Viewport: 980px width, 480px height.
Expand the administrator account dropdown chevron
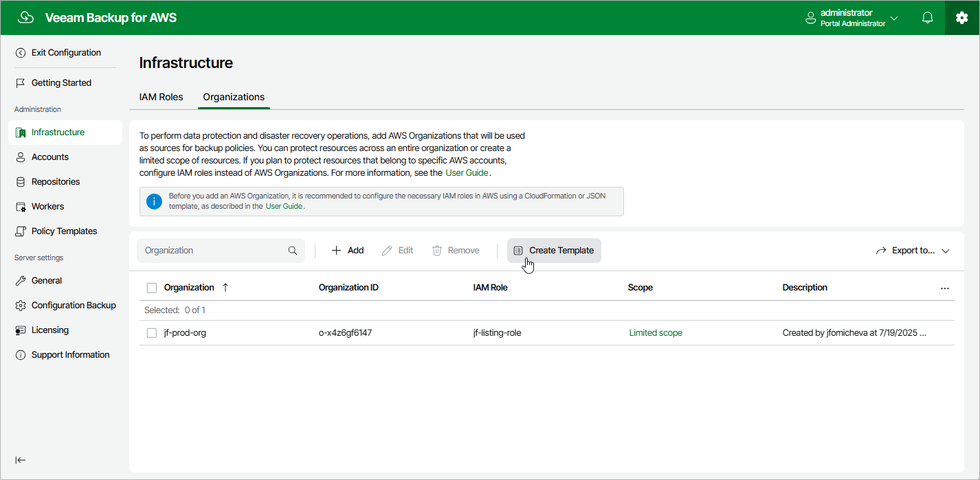pos(894,19)
